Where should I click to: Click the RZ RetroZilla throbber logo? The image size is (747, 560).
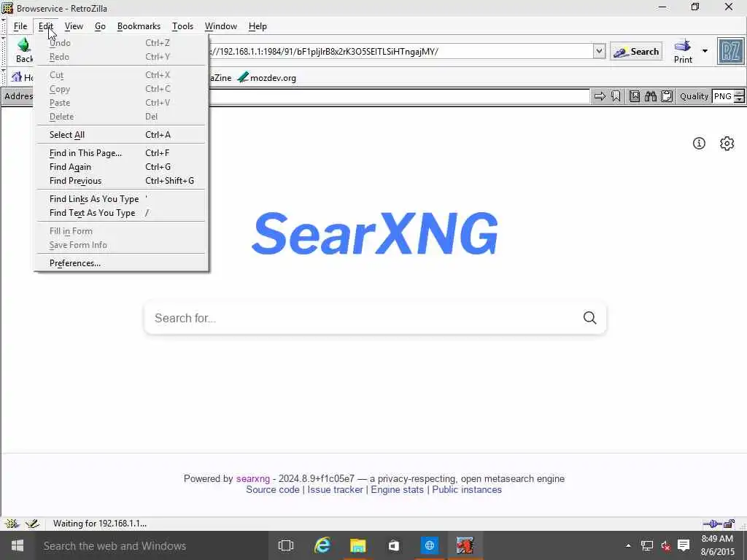(730, 52)
